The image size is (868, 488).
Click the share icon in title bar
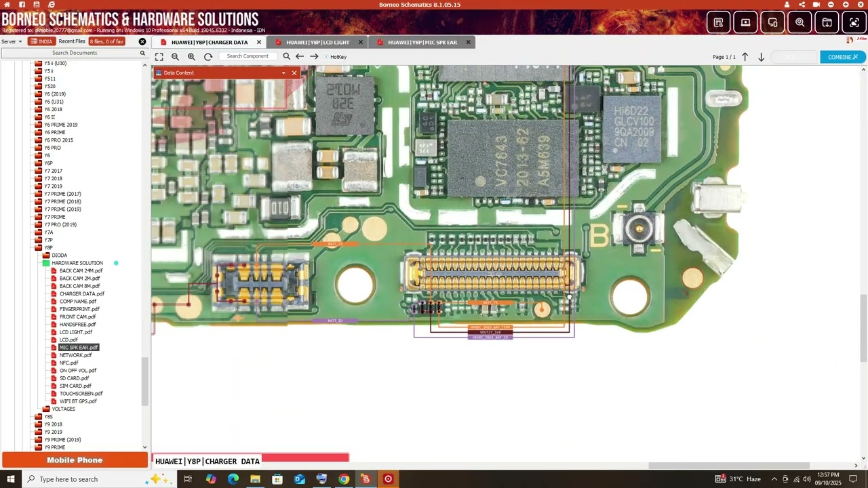801,5
